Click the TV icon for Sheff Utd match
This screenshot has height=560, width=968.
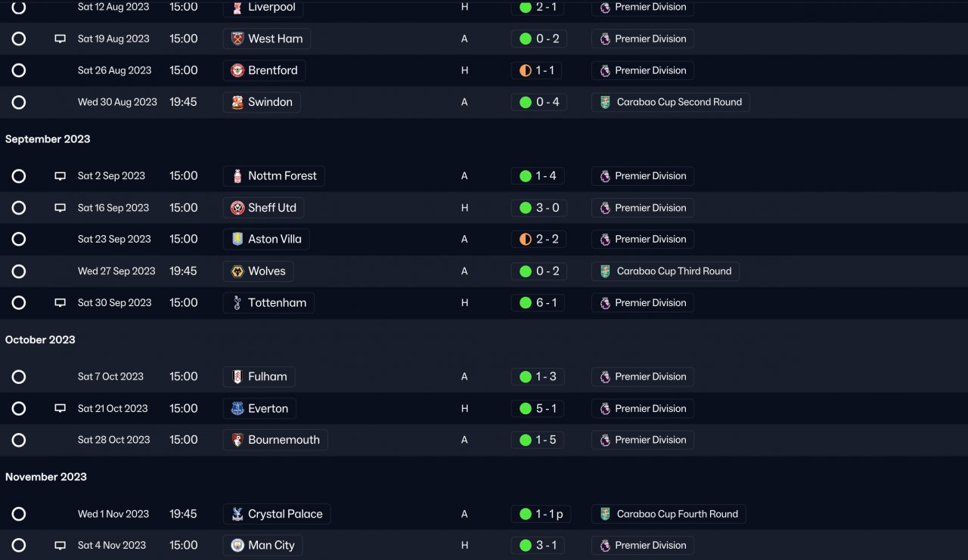[x=60, y=208]
